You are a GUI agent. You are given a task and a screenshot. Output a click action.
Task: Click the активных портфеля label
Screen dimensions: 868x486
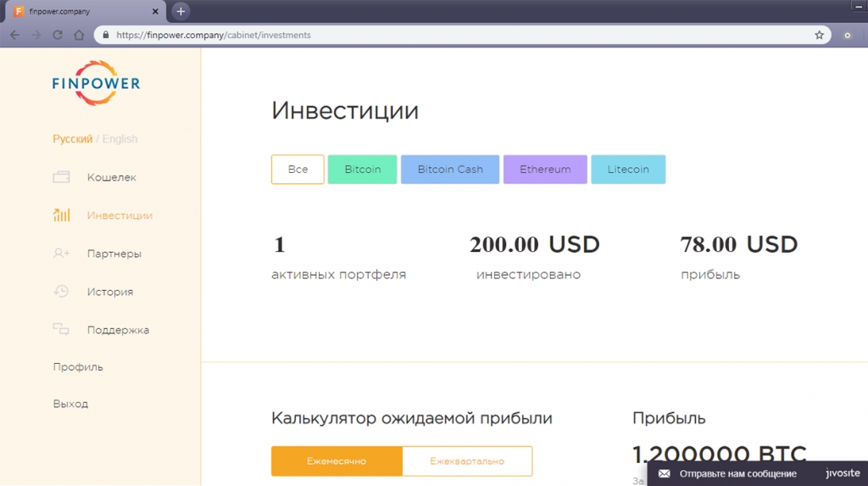[339, 275]
